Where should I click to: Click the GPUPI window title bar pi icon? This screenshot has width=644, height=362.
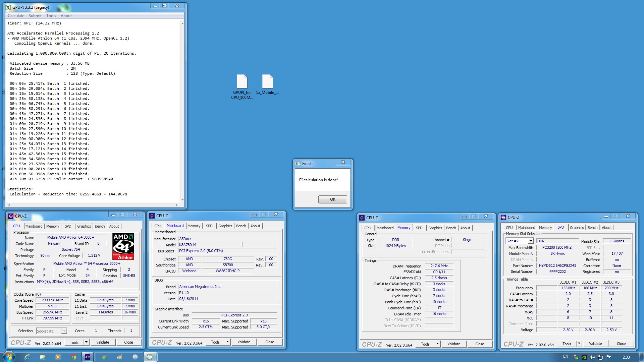[8, 7]
